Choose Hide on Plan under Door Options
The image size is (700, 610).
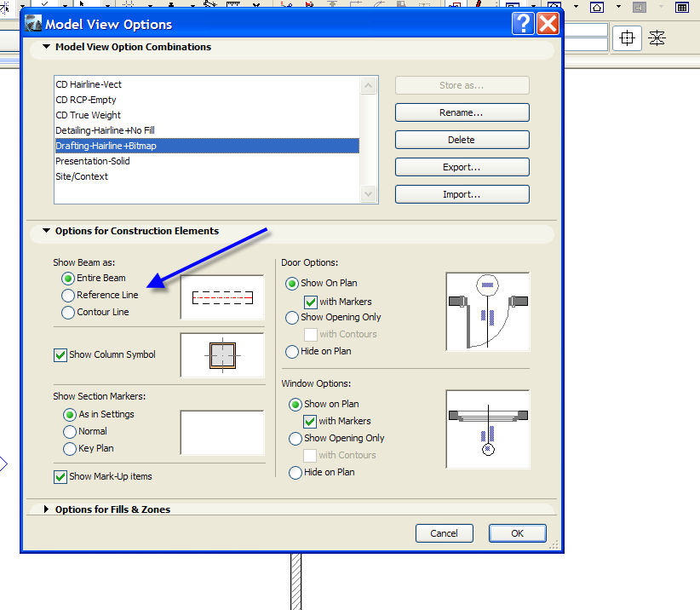(x=294, y=351)
